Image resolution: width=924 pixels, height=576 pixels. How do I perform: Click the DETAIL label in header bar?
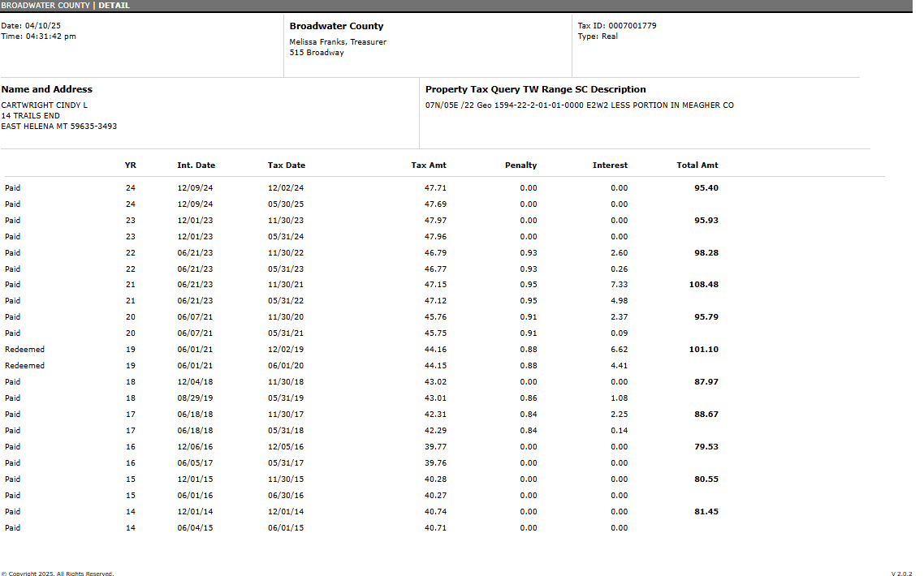pos(114,6)
